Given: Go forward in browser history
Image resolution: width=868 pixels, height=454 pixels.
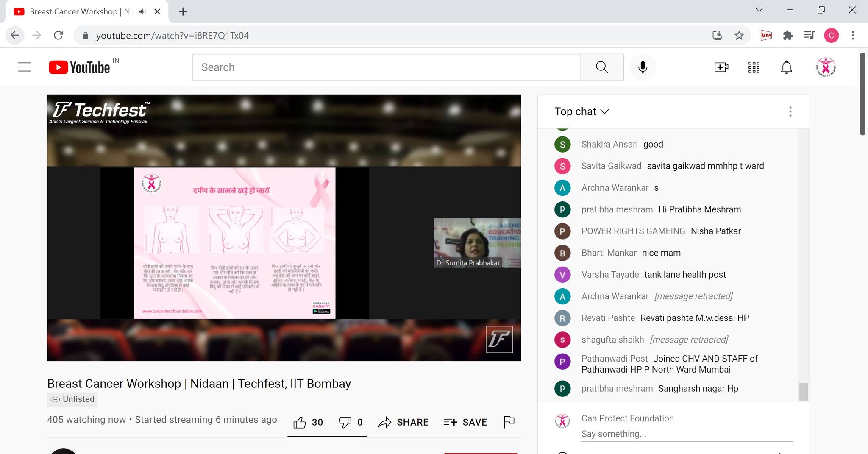Looking at the screenshot, I should [37, 35].
